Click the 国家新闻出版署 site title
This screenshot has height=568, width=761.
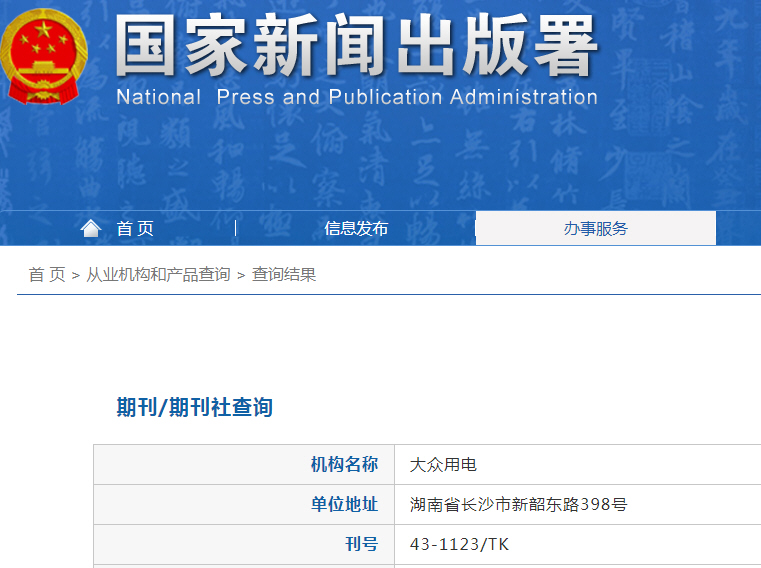(356, 45)
